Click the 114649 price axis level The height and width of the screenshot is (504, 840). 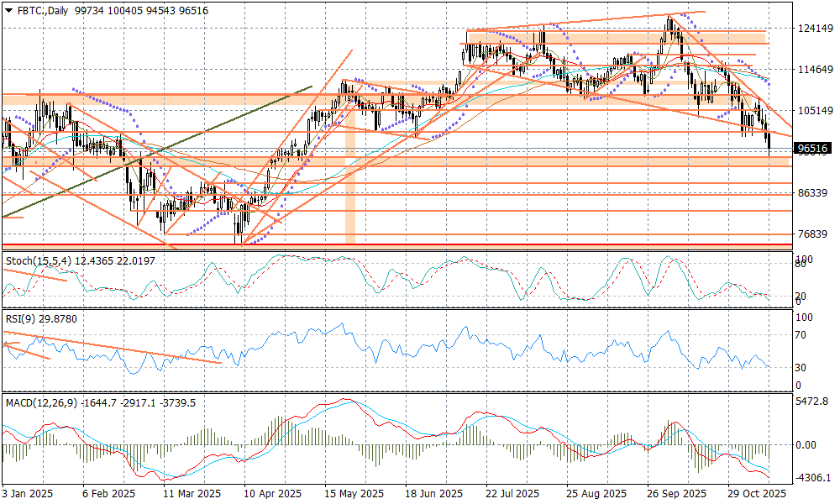coord(813,70)
